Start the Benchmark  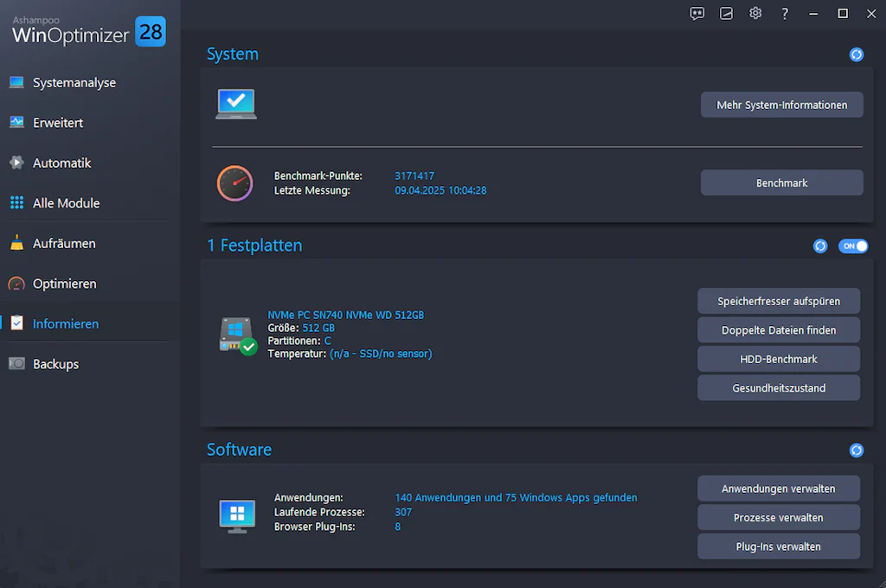click(x=782, y=183)
